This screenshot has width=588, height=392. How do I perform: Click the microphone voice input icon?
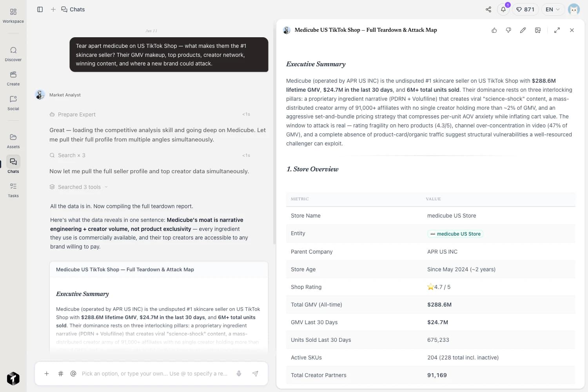point(239,374)
